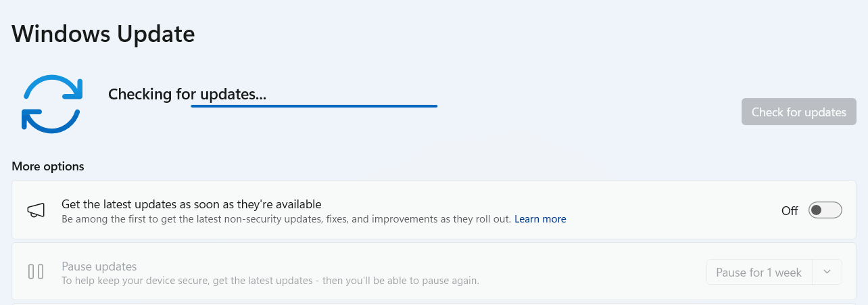Select the Pause for 1 week button
Viewport: 868px width, 305px height.
click(x=759, y=272)
